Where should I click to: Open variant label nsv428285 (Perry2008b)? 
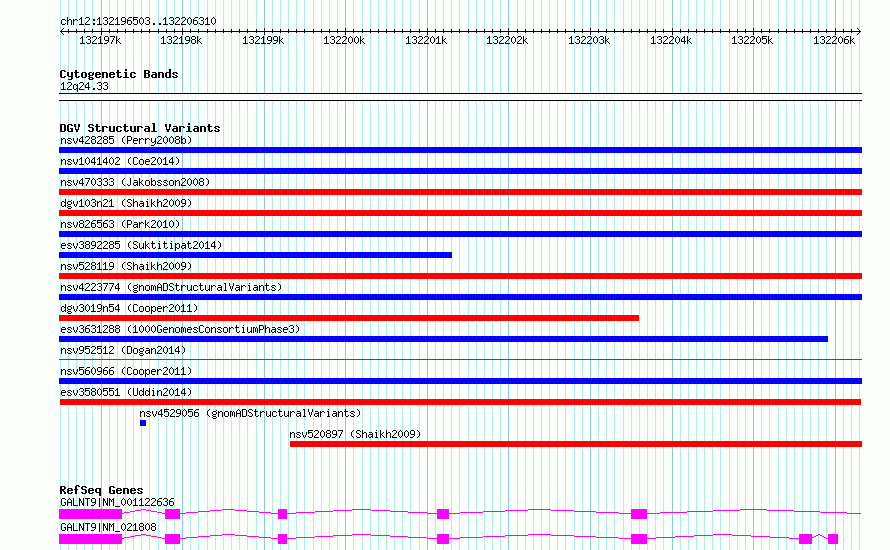pos(126,140)
